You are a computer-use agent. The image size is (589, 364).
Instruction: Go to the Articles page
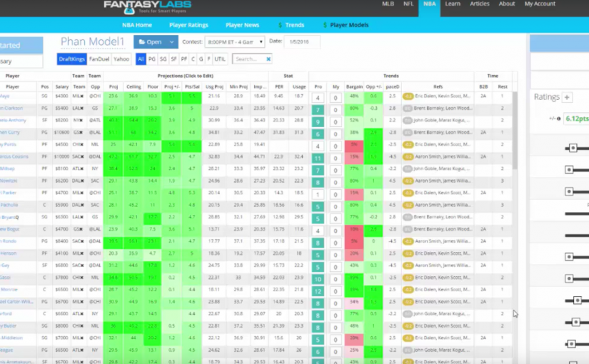(x=480, y=4)
